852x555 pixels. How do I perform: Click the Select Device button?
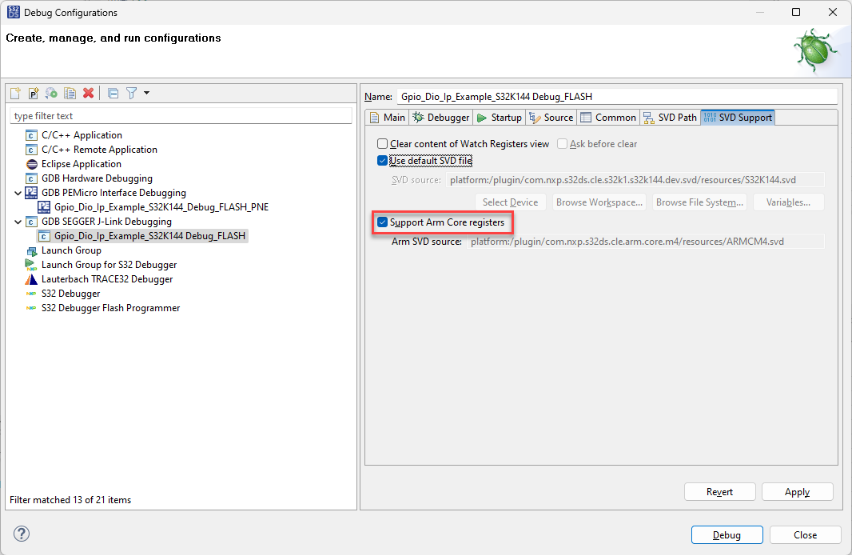click(x=510, y=202)
